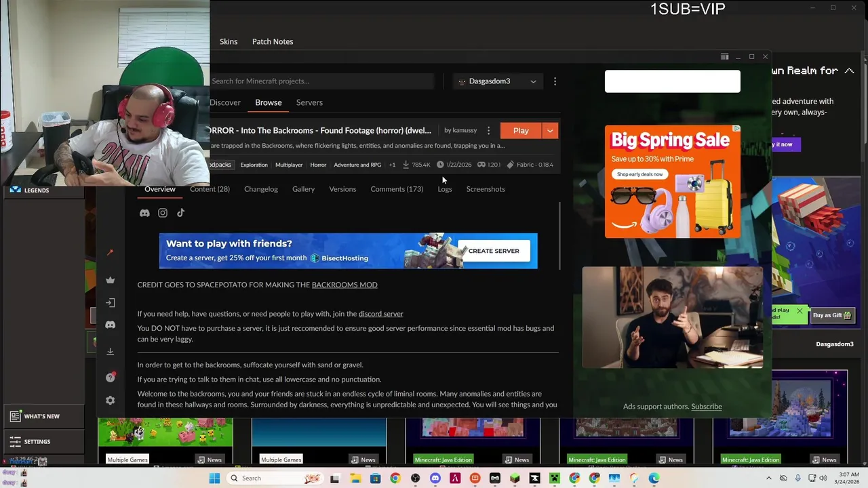This screenshot has width=868, height=488.
Task: Open the Changelog tab
Action: (261, 189)
